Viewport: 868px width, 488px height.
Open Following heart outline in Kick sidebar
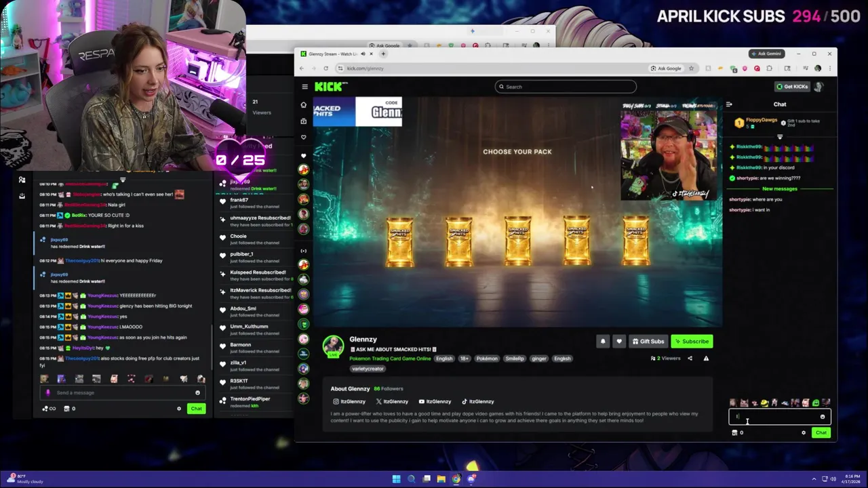click(303, 137)
